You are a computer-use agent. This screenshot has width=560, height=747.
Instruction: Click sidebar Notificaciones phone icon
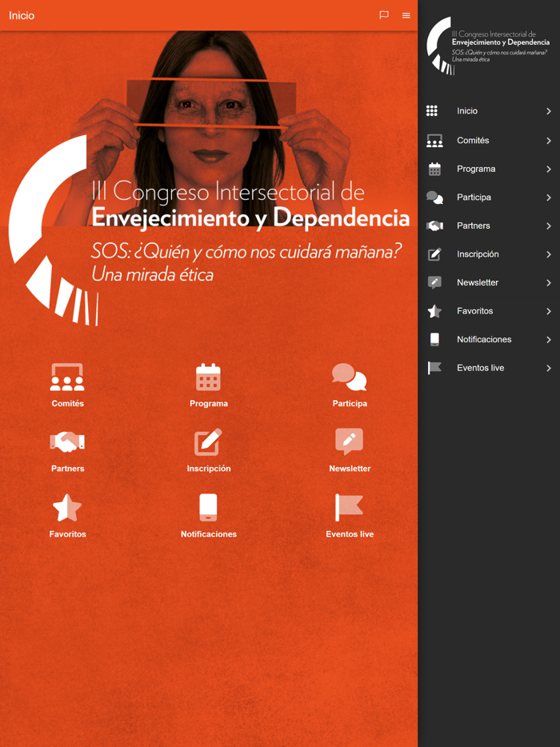click(434, 339)
